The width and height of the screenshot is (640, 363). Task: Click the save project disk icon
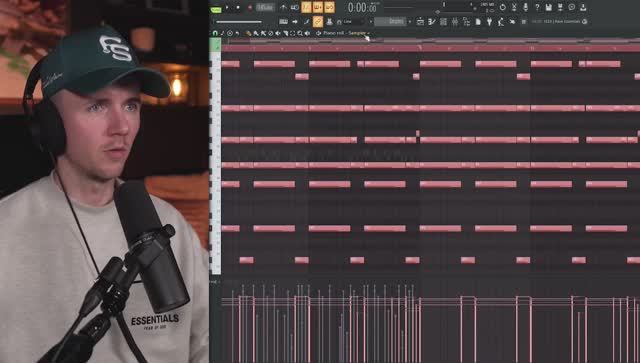coord(549,7)
